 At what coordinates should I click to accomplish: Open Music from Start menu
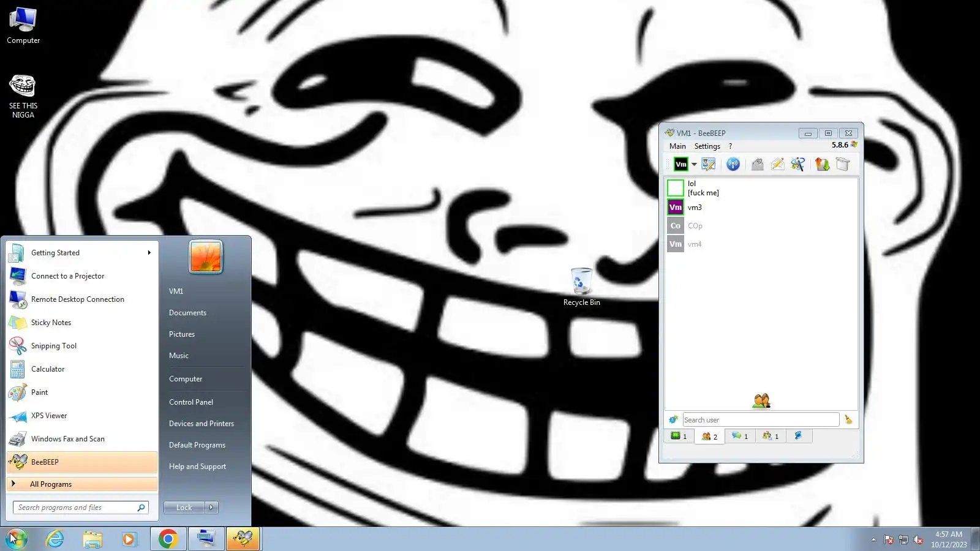coord(179,356)
